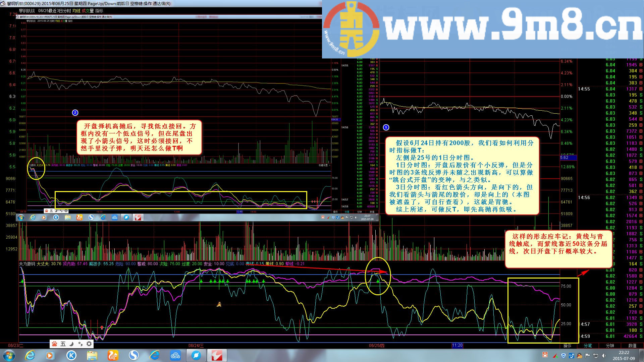Image resolution: width=644 pixels, height=362 pixels.
Task: Select the 分钟 tab below the tick list
Action: [x=610, y=346]
